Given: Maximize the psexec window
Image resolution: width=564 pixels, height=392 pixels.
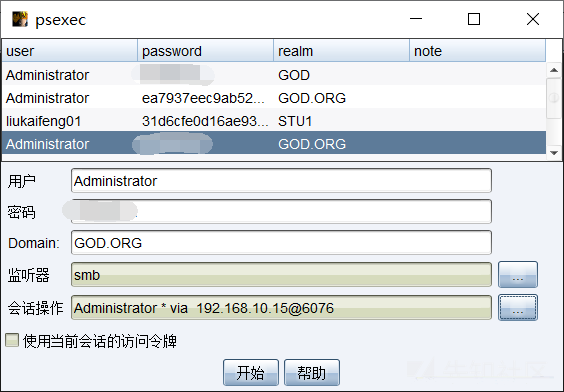Looking at the screenshot, I should (x=474, y=19).
